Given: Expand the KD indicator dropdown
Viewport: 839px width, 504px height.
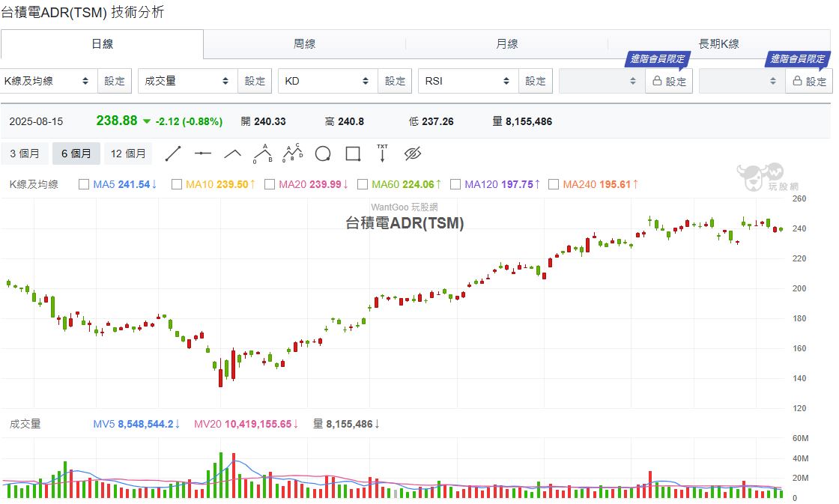Looking at the screenshot, I should 327,81.
